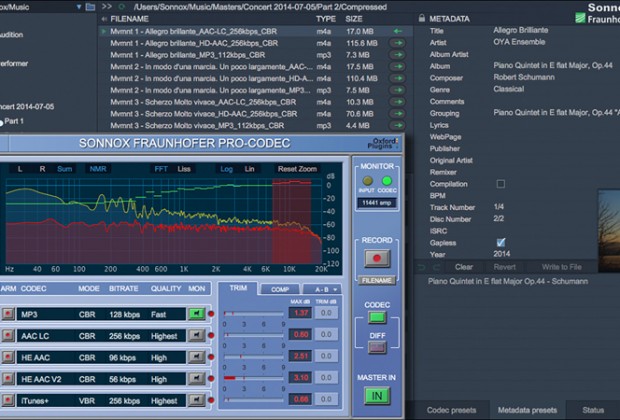Screen dimensions: 620x420
Task: Select the R channel display
Action: [42, 169]
